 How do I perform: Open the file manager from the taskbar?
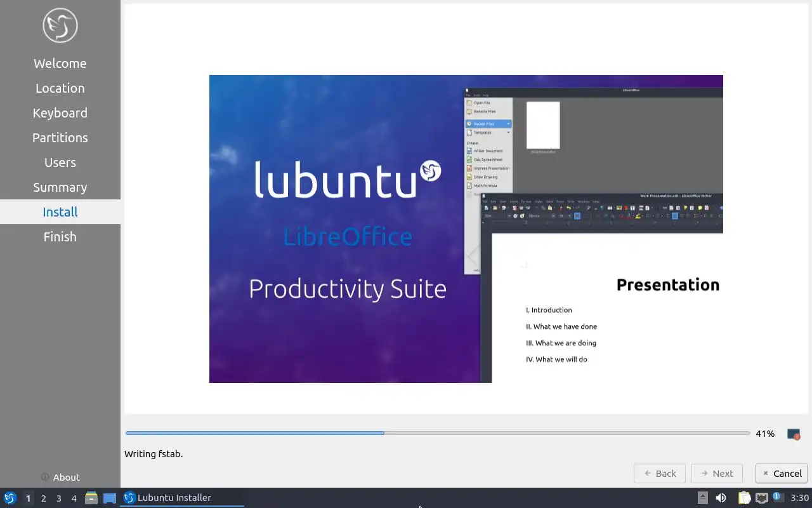(x=91, y=498)
